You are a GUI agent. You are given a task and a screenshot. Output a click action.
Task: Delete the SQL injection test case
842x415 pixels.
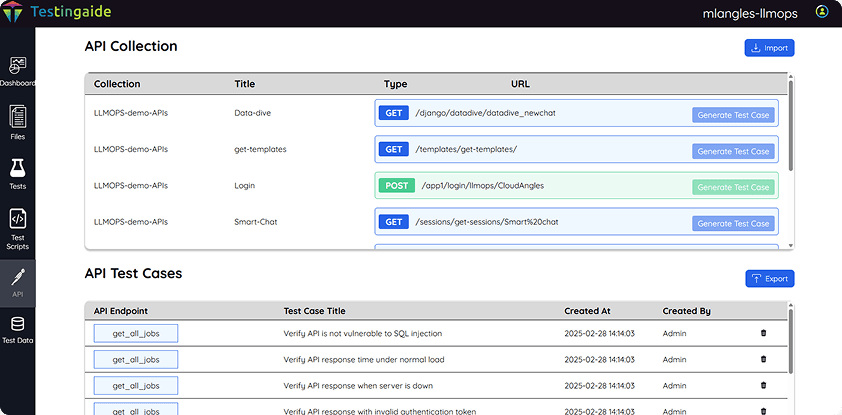coord(764,333)
